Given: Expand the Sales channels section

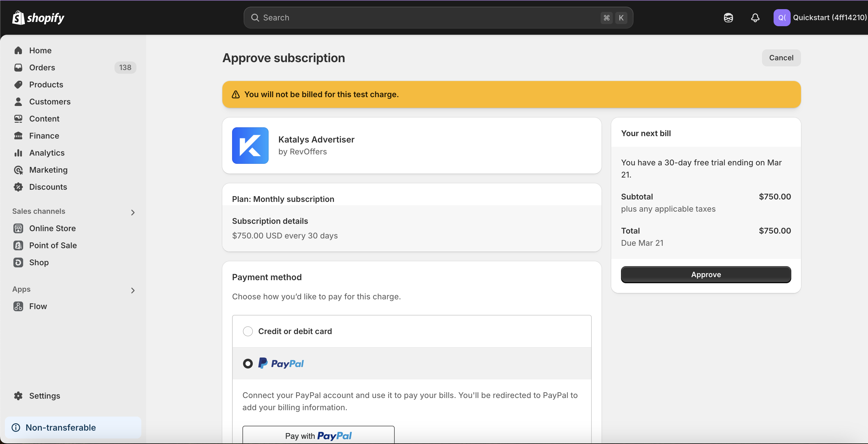Looking at the screenshot, I should click(x=132, y=212).
